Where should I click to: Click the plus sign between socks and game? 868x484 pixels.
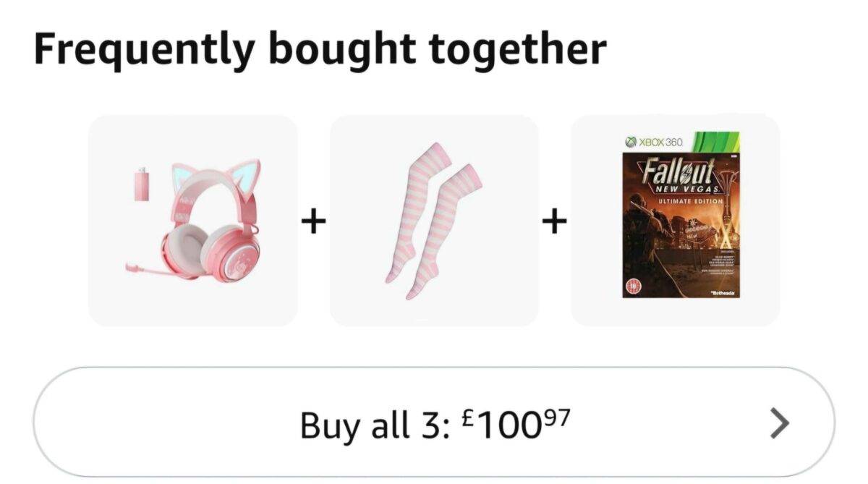pyautogui.click(x=555, y=221)
